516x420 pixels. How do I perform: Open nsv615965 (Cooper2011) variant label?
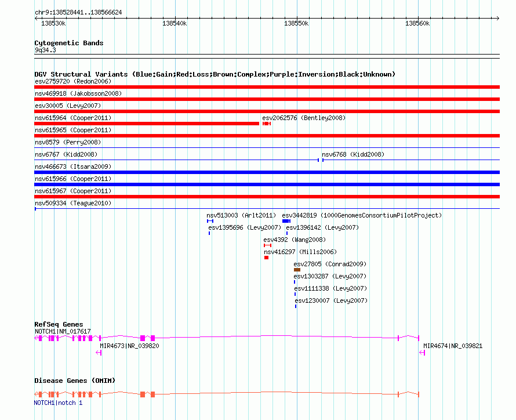pyautogui.click(x=73, y=130)
